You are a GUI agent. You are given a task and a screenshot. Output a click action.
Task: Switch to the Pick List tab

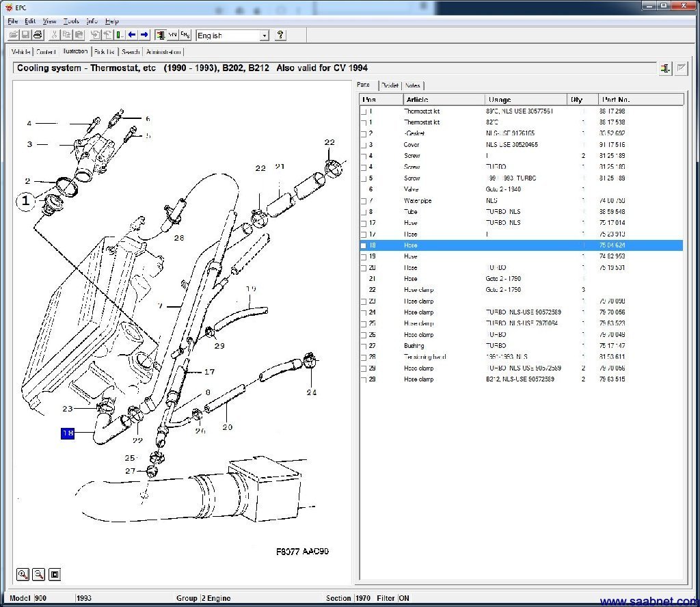coord(105,52)
